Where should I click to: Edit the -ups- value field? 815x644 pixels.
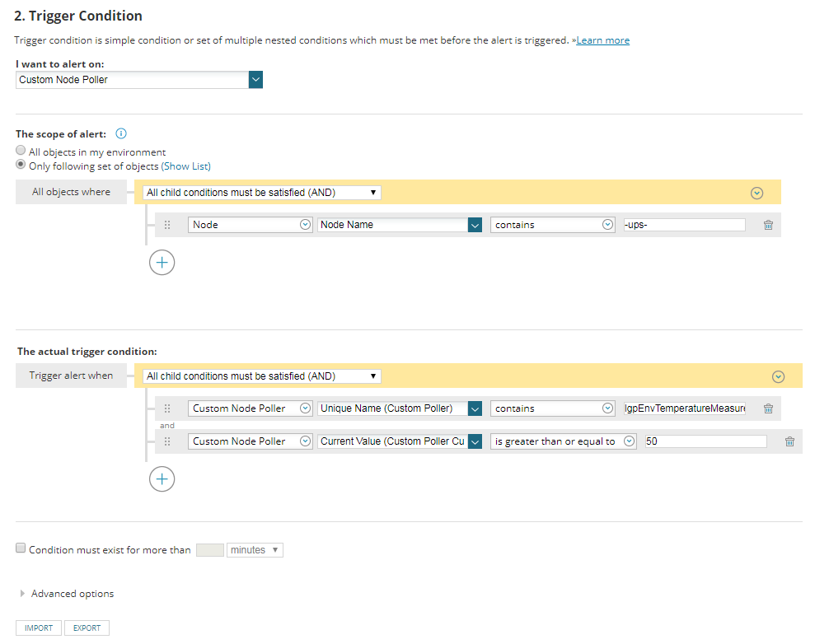684,225
